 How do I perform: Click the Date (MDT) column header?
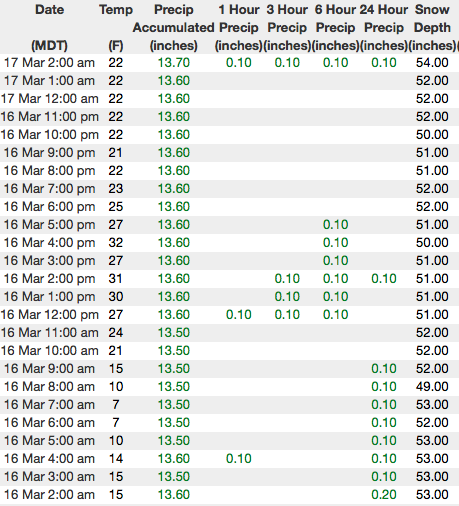click(49, 27)
